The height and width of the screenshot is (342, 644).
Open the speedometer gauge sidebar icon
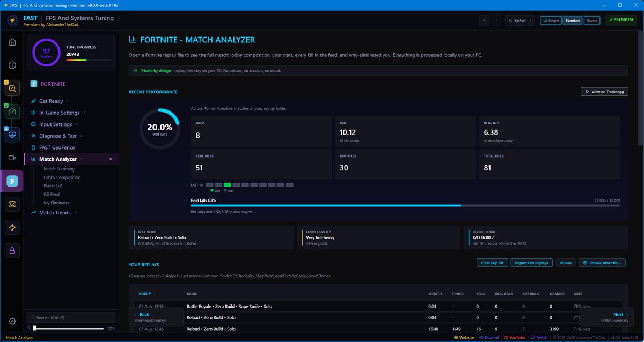pyautogui.click(x=12, y=111)
